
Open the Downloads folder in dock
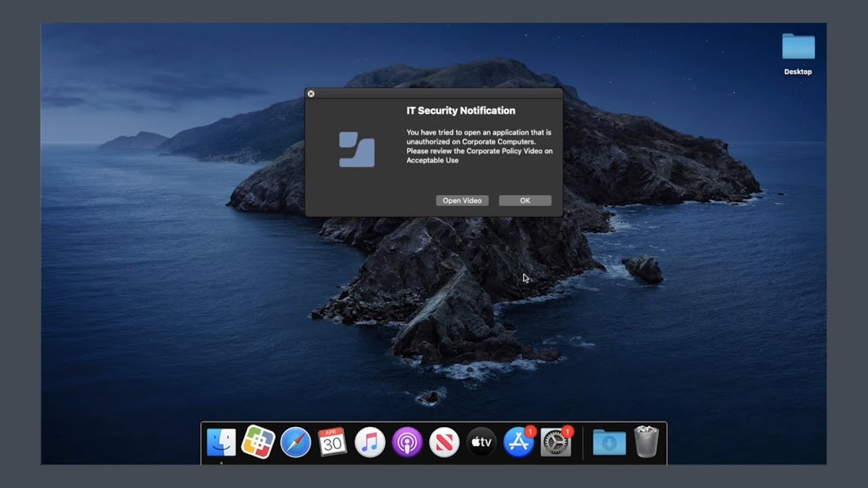click(x=609, y=443)
